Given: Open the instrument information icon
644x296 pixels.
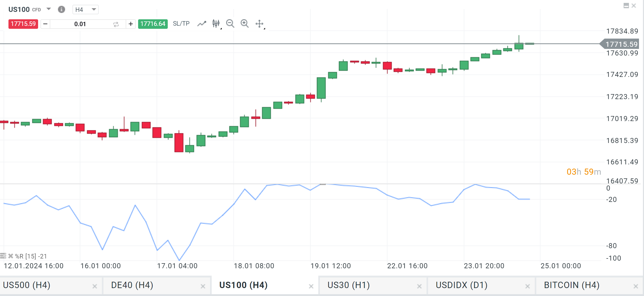Looking at the screenshot, I should tap(61, 10).
